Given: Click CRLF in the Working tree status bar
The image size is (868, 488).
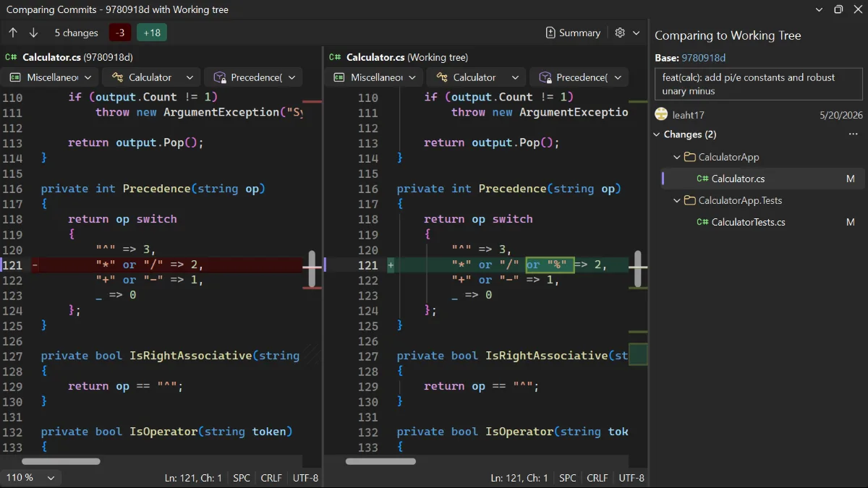Looking at the screenshot, I should pos(597,478).
